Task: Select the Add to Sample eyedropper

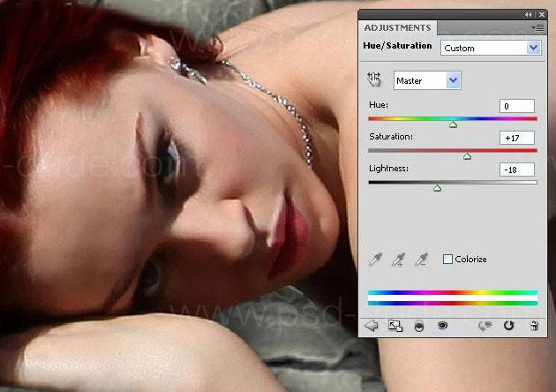Action: [398, 260]
